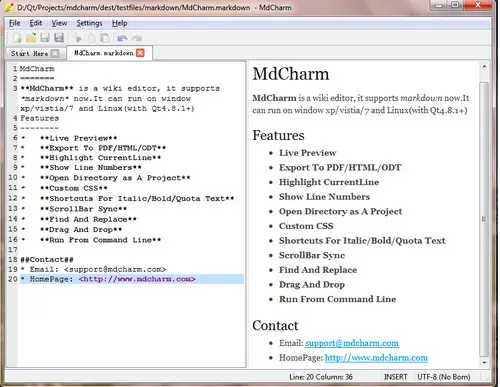Click editor line 14 **Find And Replace**

coord(88,219)
